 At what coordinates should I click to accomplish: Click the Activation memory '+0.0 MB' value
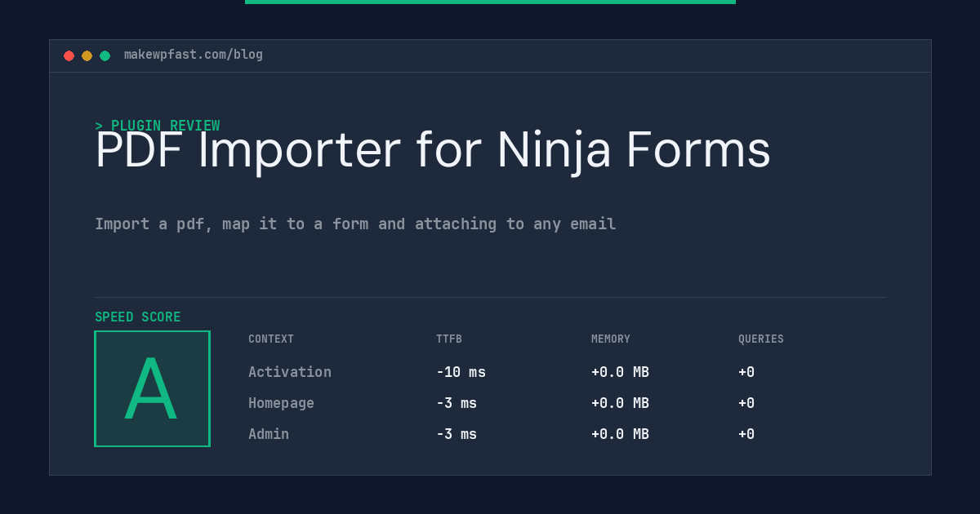click(620, 372)
